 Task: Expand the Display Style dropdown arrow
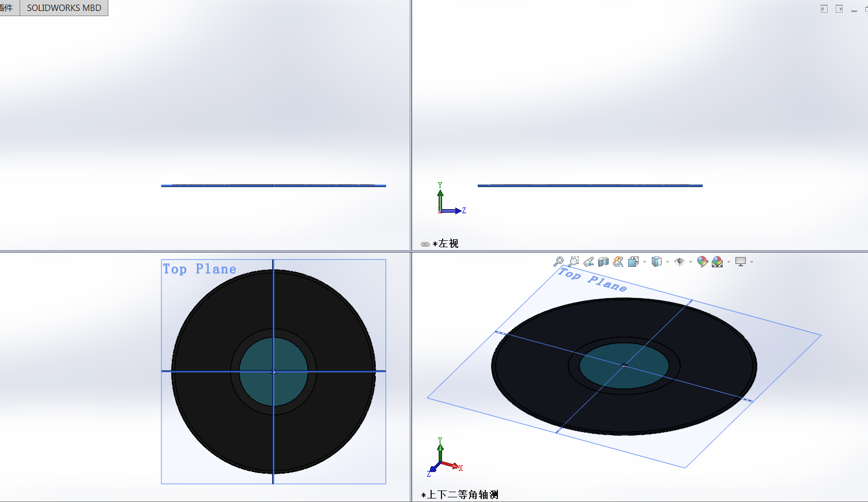667,262
